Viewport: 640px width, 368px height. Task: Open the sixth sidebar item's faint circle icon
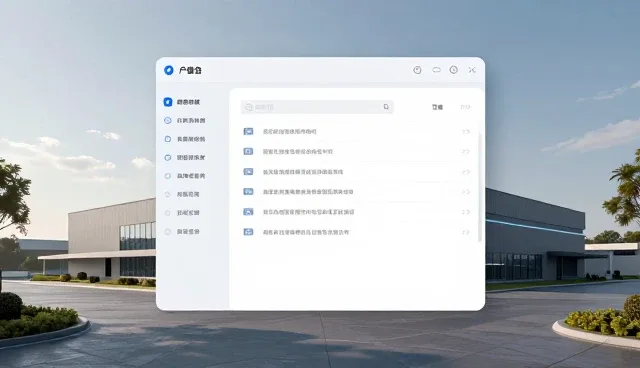pyautogui.click(x=167, y=194)
